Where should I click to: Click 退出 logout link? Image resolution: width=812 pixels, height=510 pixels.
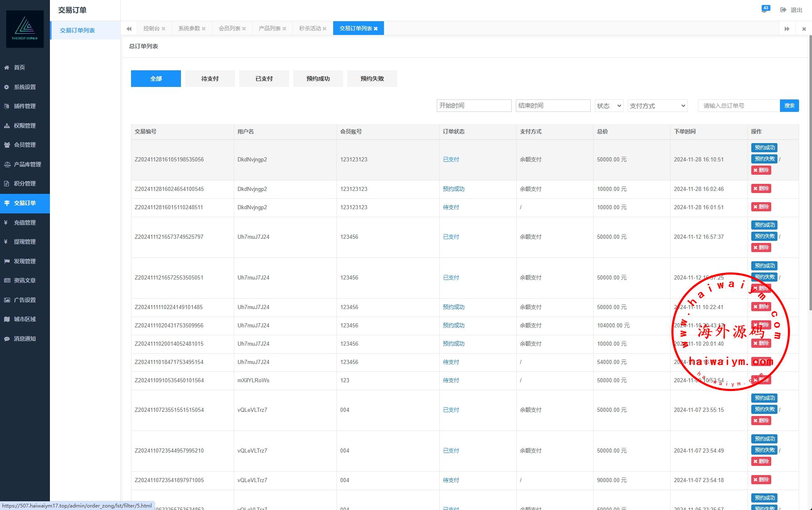pyautogui.click(x=792, y=10)
